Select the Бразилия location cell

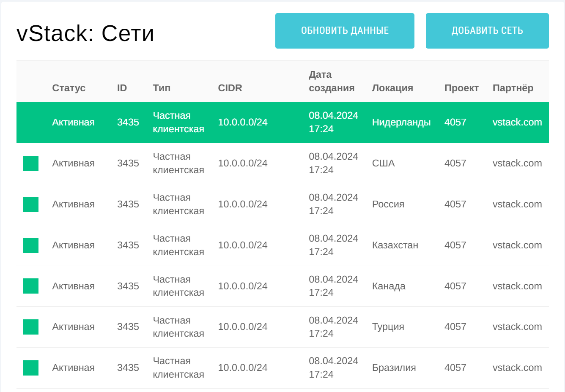click(394, 368)
